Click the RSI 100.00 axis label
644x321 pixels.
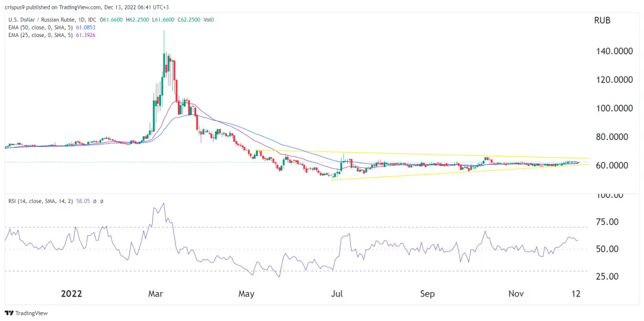(x=609, y=195)
